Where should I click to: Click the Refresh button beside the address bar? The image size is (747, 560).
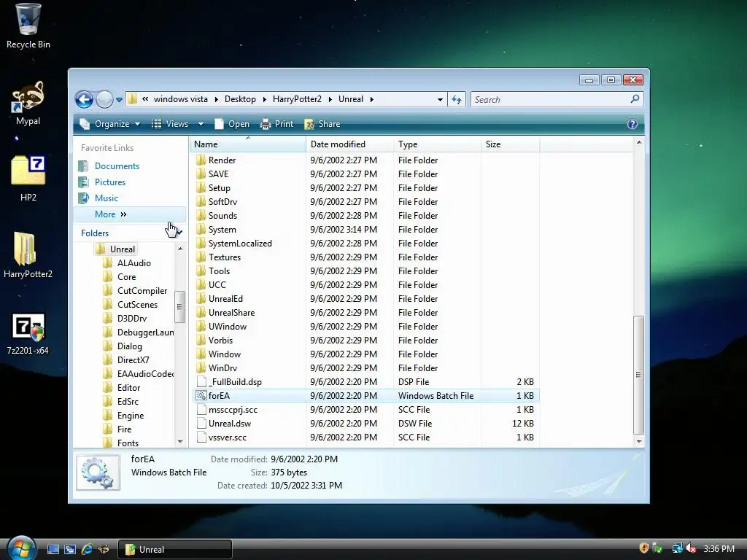[457, 99]
